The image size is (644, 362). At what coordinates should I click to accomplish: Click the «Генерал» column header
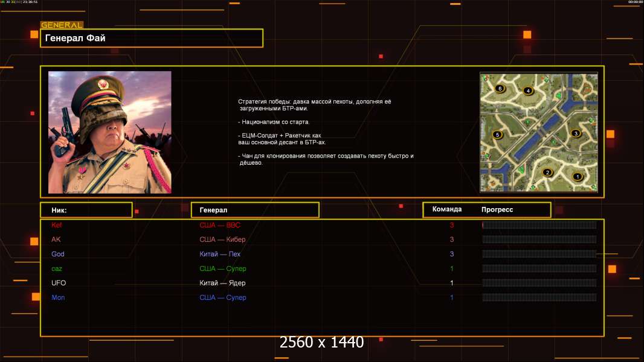click(255, 210)
